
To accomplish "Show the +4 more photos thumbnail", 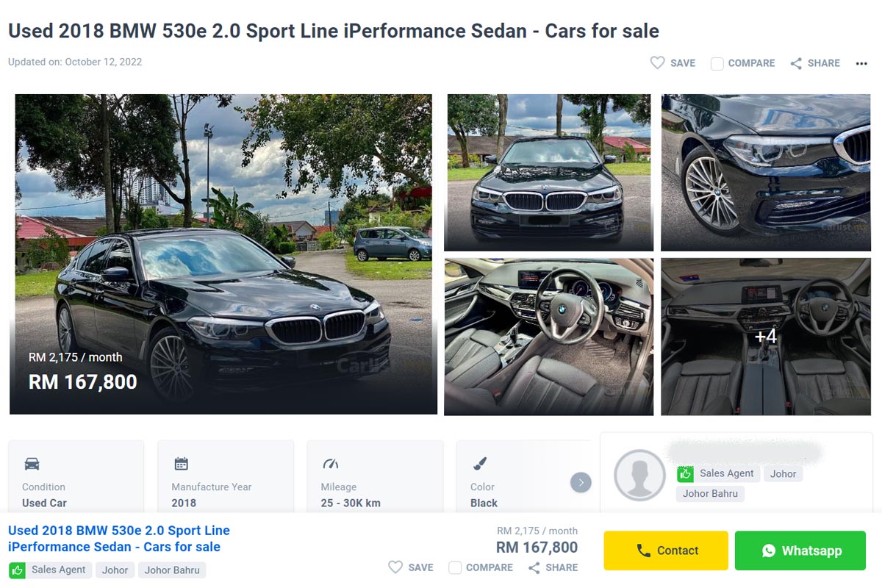I will pyautogui.click(x=765, y=336).
